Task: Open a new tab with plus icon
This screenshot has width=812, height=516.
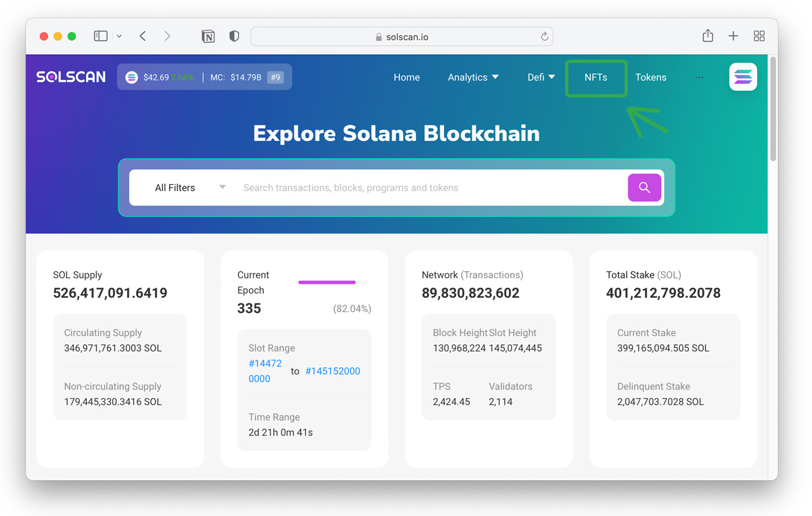Action: (734, 36)
